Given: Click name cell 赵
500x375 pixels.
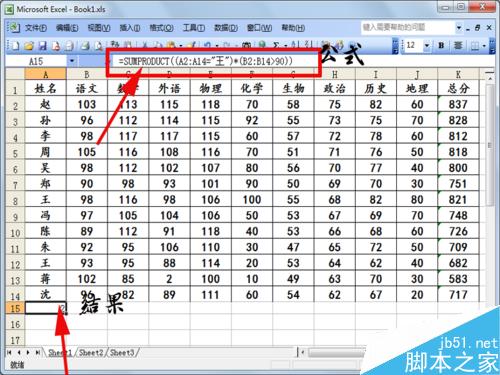Looking at the screenshot, I should click(x=46, y=104).
